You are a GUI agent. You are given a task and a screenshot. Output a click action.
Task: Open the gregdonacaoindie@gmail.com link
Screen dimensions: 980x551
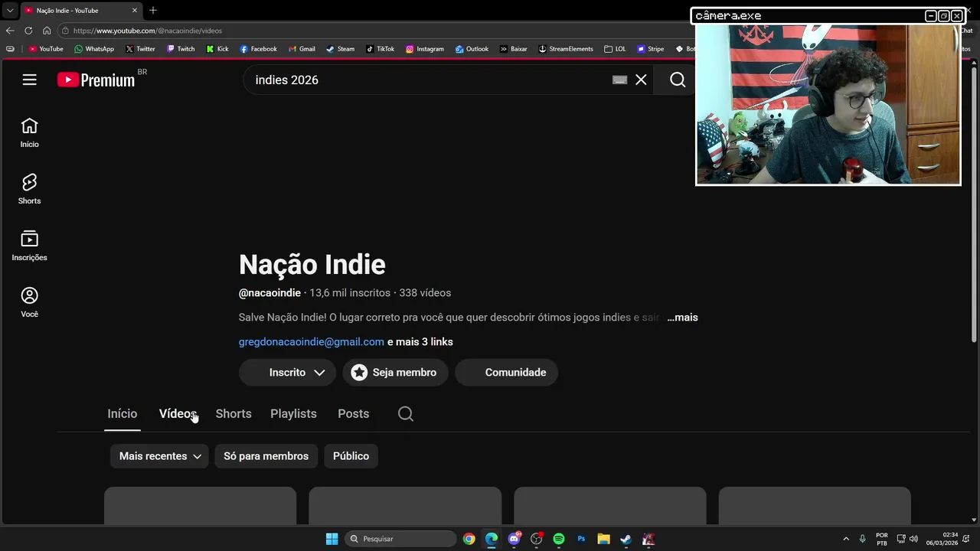point(312,342)
